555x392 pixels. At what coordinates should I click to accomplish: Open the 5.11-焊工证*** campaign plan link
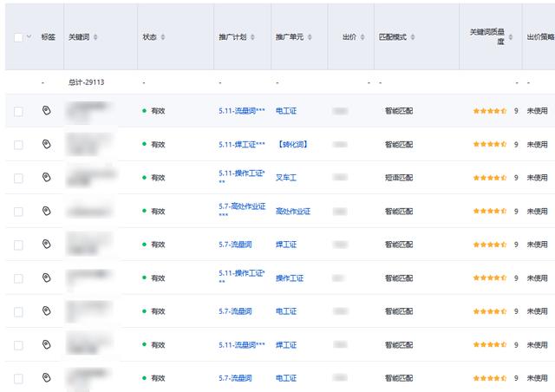[x=242, y=145]
